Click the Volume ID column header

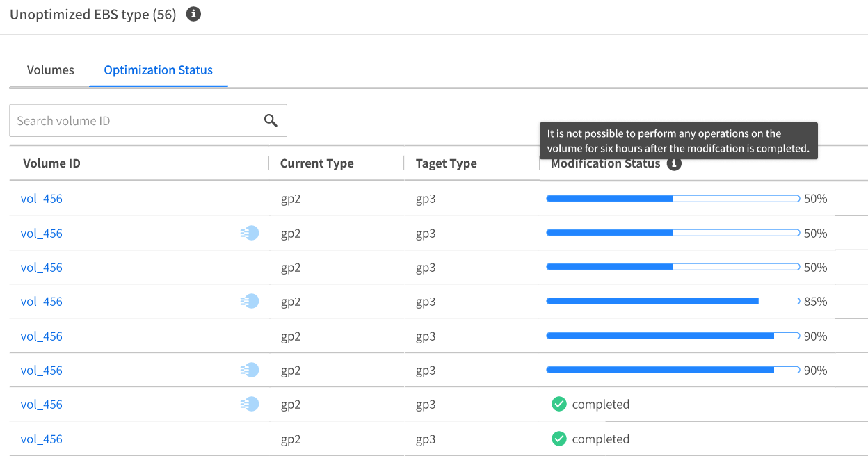51,164
